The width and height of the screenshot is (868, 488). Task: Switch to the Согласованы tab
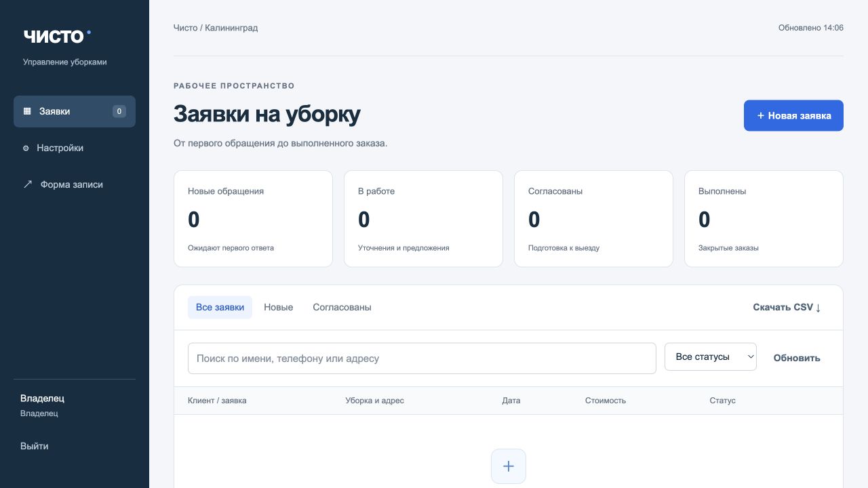pos(342,307)
